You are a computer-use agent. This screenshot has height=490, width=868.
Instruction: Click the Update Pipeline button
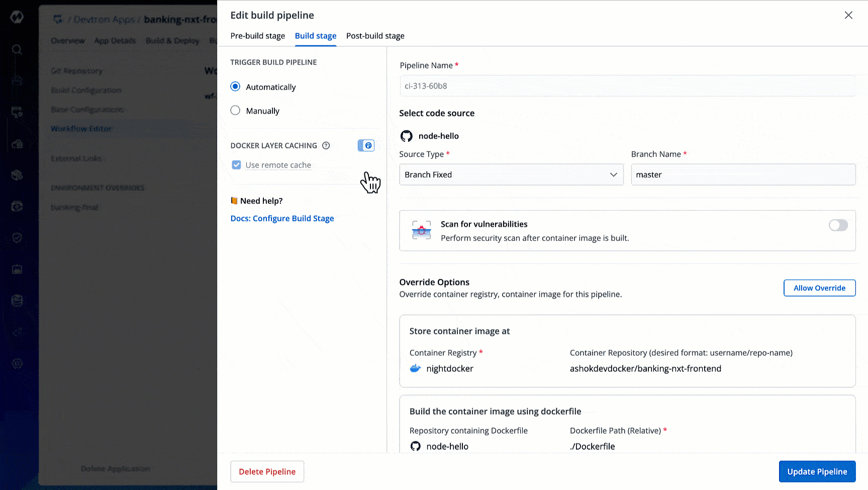click(x=817, y=471)
